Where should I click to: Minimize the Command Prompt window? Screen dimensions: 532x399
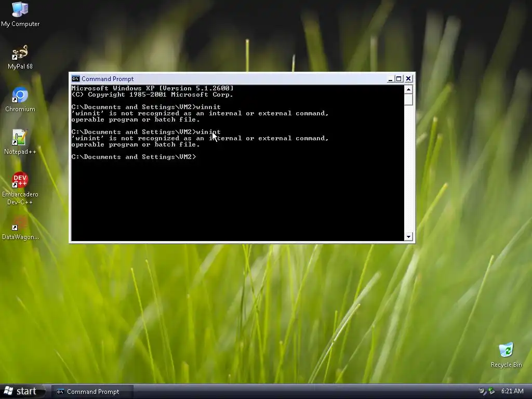pyautogui.click(x=391, y=79)
